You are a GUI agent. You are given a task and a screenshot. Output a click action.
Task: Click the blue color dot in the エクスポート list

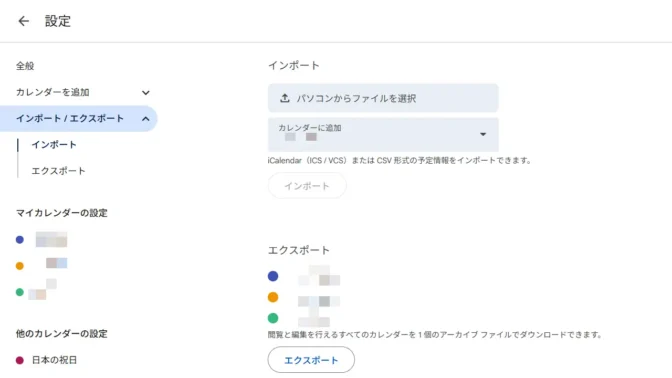273,276
